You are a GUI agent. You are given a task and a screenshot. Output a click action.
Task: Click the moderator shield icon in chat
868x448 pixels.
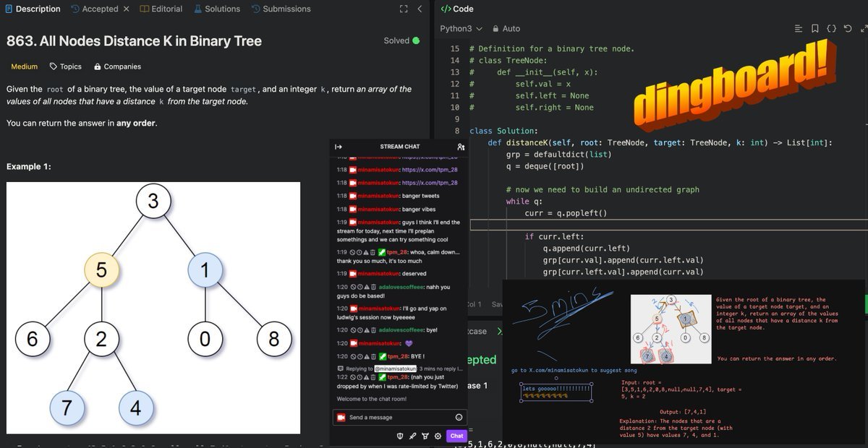point(399,436)
